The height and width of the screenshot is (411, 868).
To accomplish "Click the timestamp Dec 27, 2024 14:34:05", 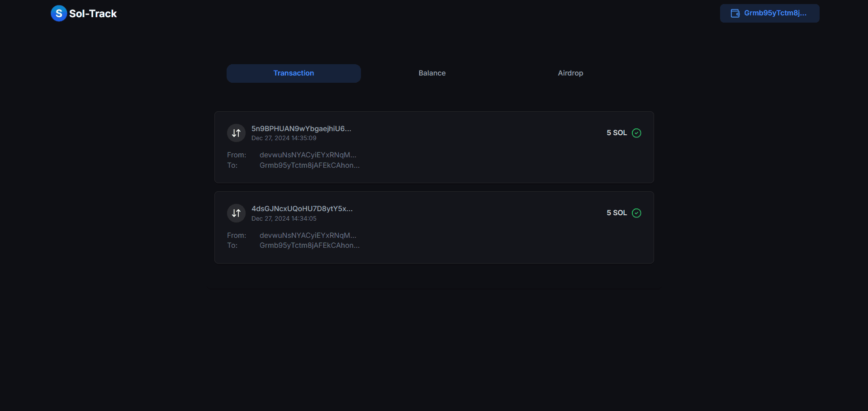I will click(x=284, y=218).
